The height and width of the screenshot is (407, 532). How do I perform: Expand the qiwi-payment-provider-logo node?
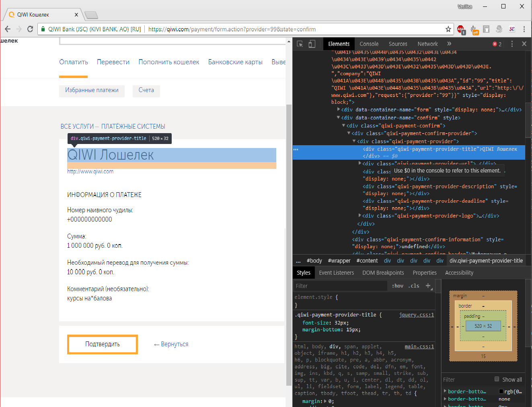(360, 216)
